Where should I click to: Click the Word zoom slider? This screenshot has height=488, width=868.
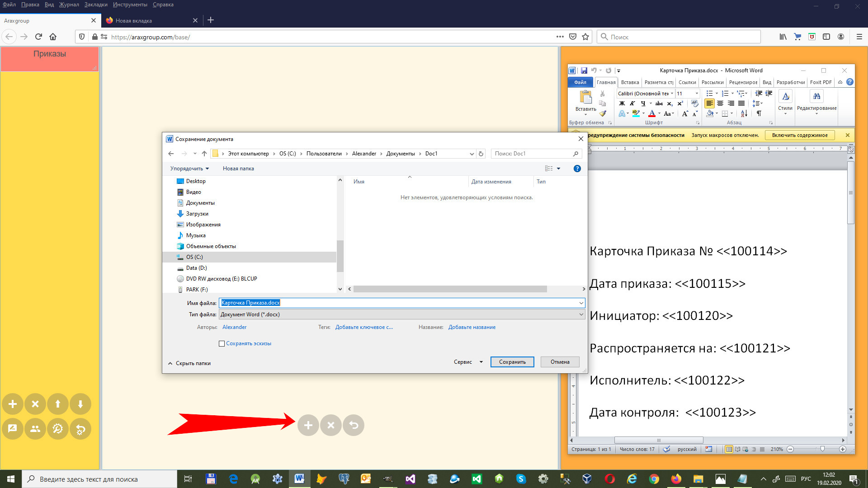pyautogui.click(x=822, y=449)
